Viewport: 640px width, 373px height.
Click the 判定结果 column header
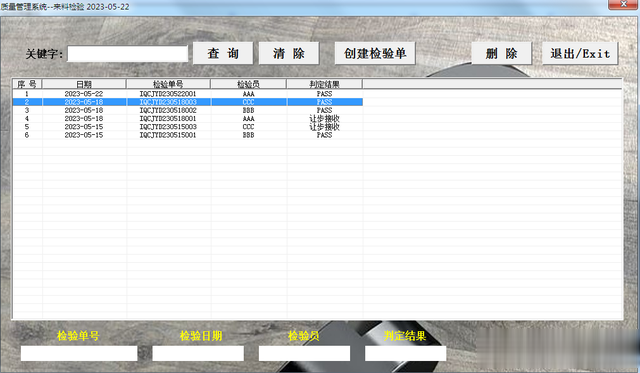tap(324, 84)
